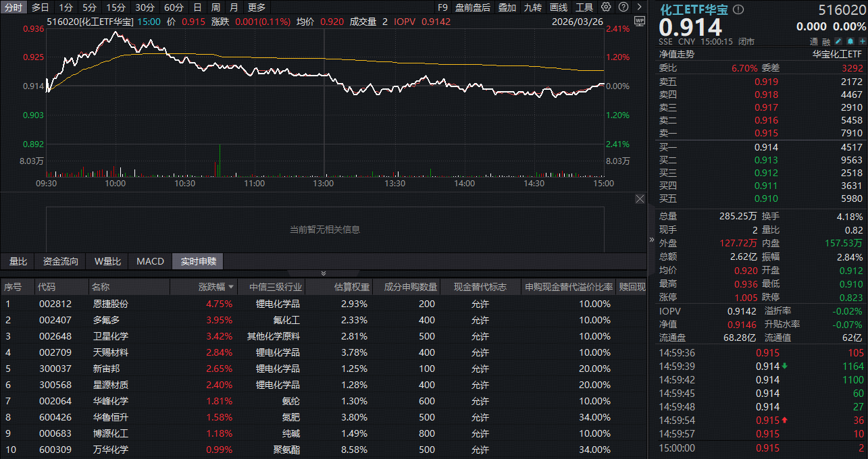Click the info icon beside 化工ETF华宝

pos(738,9)
